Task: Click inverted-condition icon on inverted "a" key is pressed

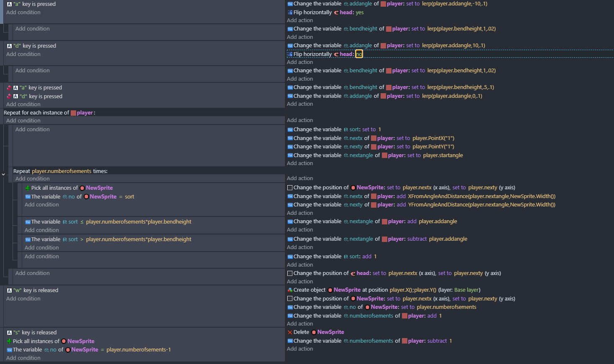Action: click(x=9, y=88)
